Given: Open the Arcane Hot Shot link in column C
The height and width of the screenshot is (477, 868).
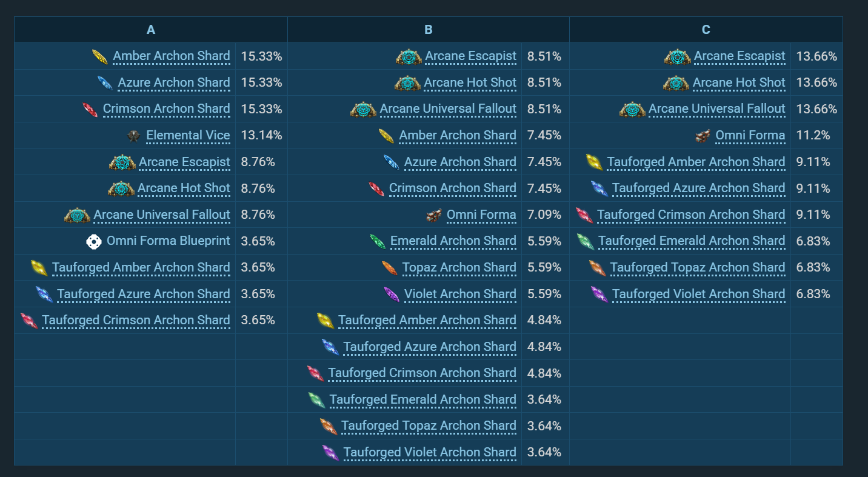Looking at the screenshot, I should pyautogui.click(x=739, y=82).
